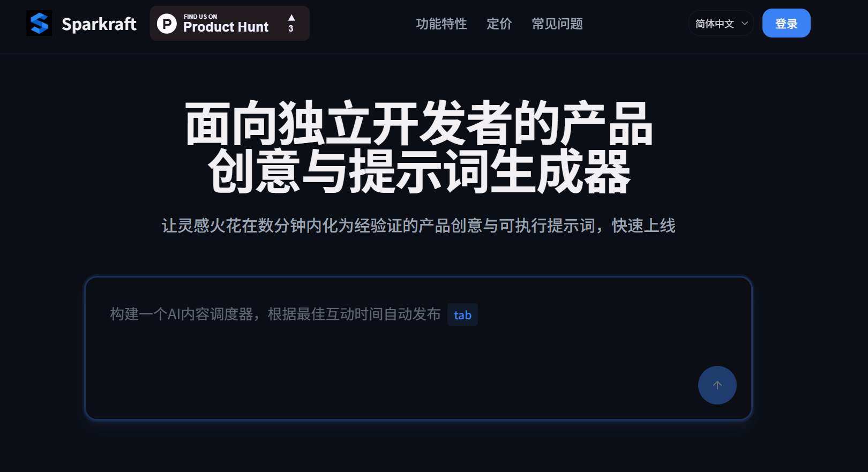This screenshot has width=868, height=472.
Task: Click the placeholder text 构建一个AI内容调度器
Action: 181,314
